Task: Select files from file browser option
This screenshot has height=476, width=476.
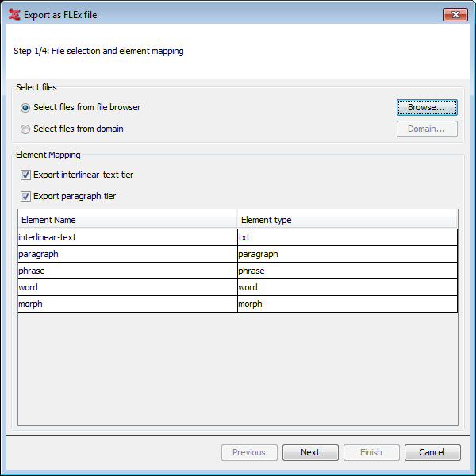Action: coord(26,108)
